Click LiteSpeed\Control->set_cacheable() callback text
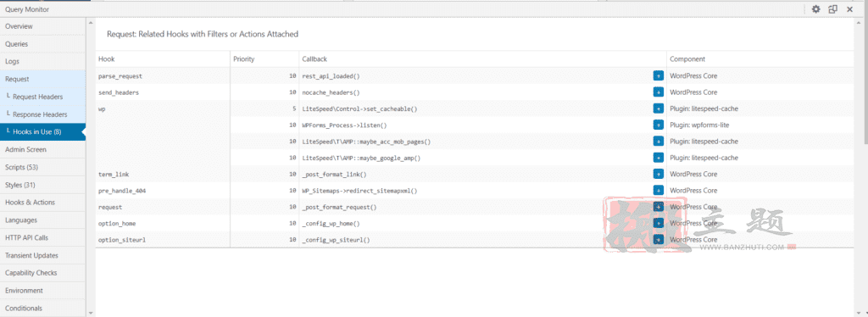Viewport: 868px width, 317px height. [359, 109]
